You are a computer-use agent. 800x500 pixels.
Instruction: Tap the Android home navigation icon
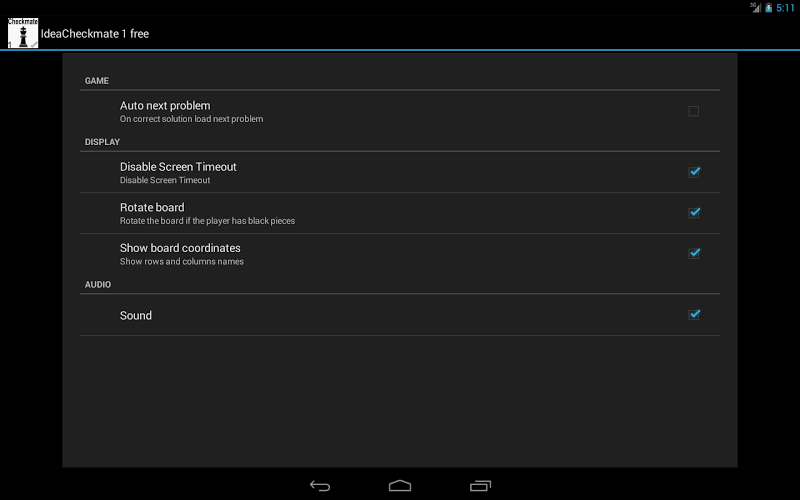(400, 485)
